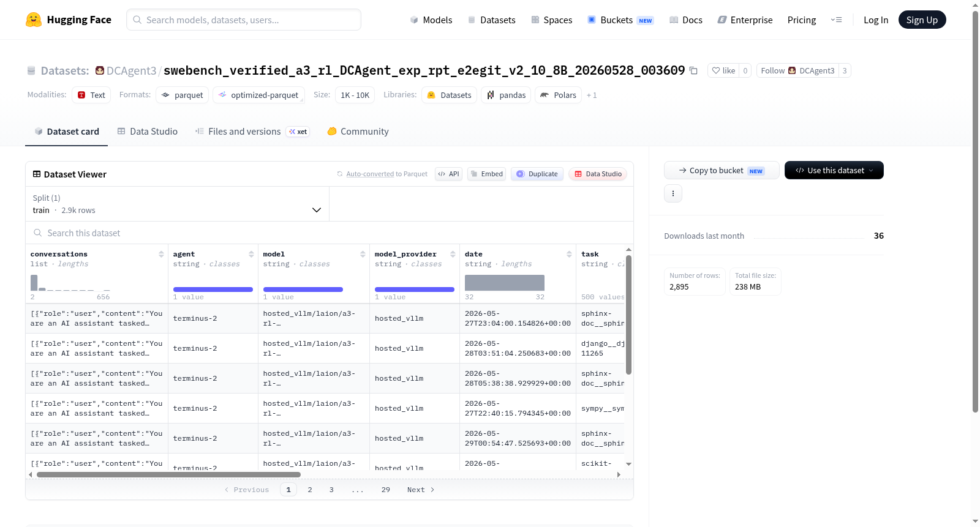The width and height of the screenshot is (980, 527).
Task: Copy dataset to bucket
Action: point(722,170)
